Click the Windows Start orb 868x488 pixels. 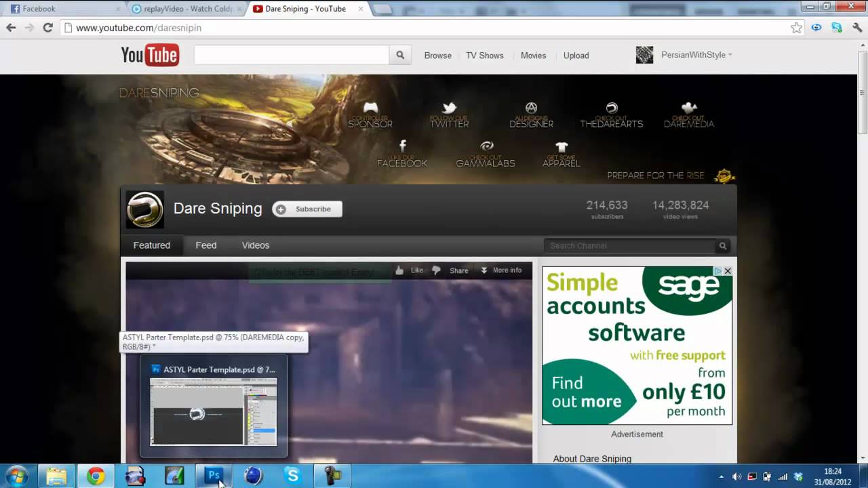(16, 476)
